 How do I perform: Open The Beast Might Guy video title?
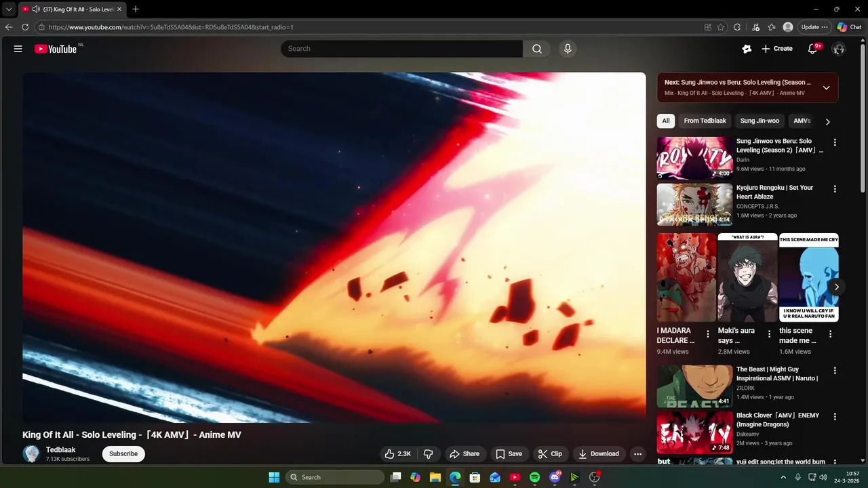(777, 374)
